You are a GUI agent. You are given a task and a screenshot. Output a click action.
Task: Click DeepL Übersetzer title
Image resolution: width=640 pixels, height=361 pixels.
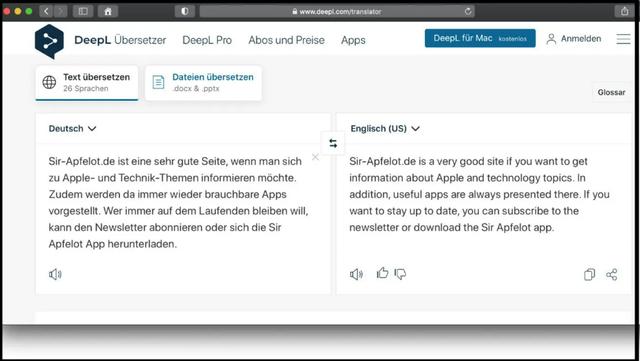coord(120,40)
